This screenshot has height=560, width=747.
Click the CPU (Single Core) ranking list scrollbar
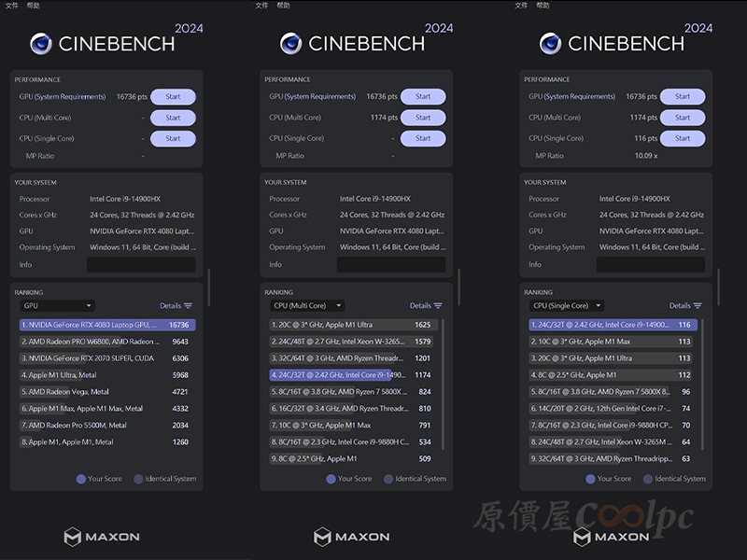702,384
